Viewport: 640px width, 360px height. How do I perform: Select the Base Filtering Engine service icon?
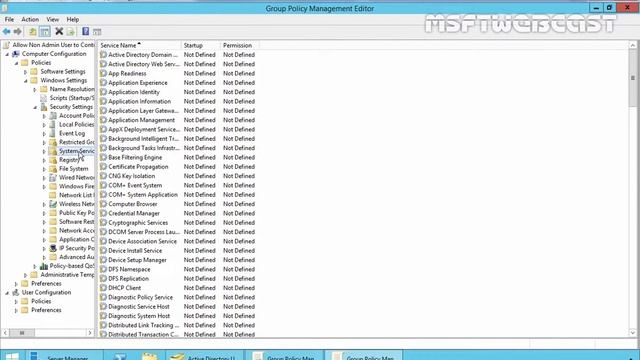coord(103,157)
